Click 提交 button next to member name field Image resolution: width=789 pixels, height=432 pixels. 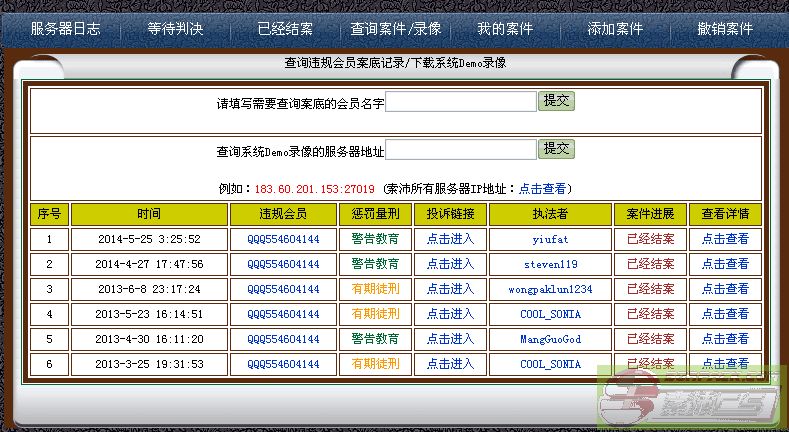[557, 101]
